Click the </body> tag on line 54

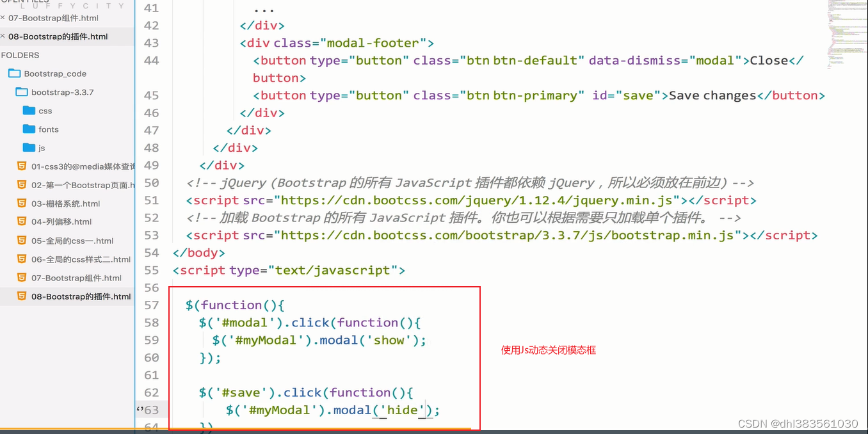(x=199, y=253)
